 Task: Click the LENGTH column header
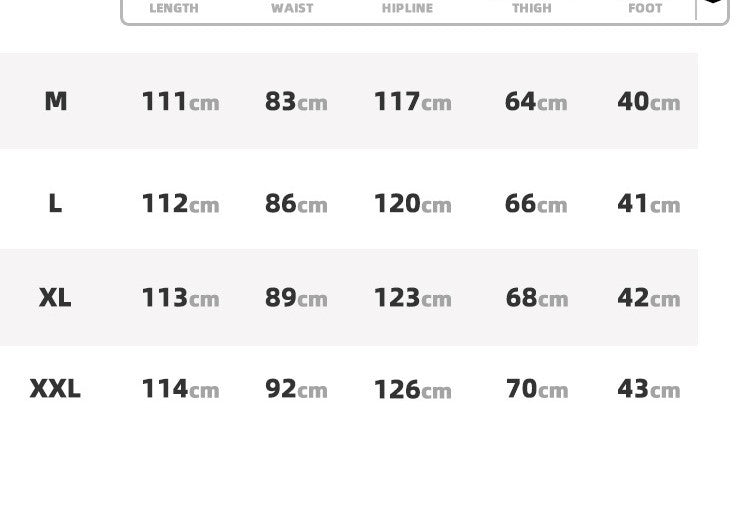(174, 8)
